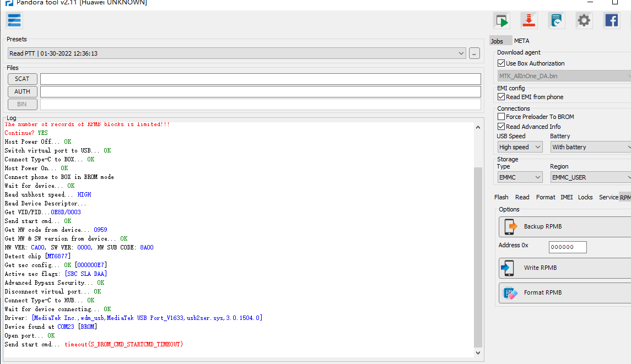
Task: Click the Format RPMB button label
Action: click(x=542, y=293)
